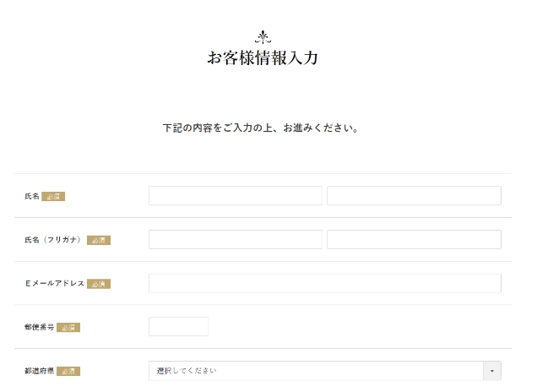
Task: Click the required badge next to 氏名
Action: (x=53, y=196)
